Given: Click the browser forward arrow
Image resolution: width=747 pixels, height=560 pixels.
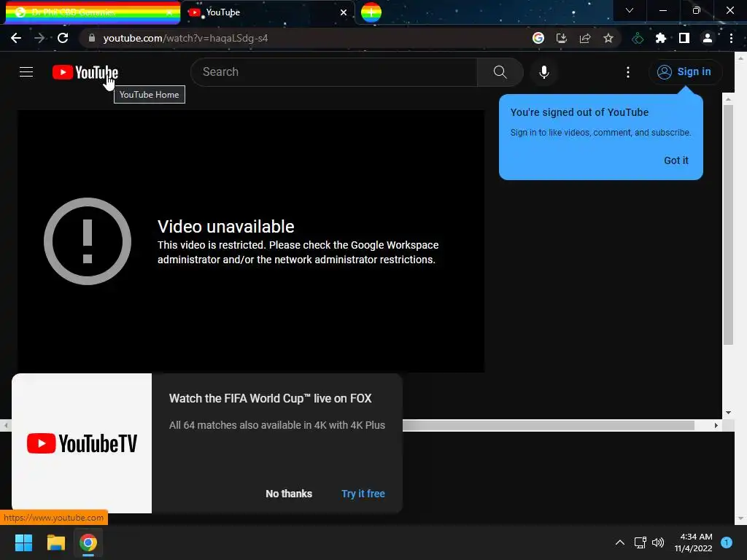Looking at the screenshot, I should (x=39, y=38).
